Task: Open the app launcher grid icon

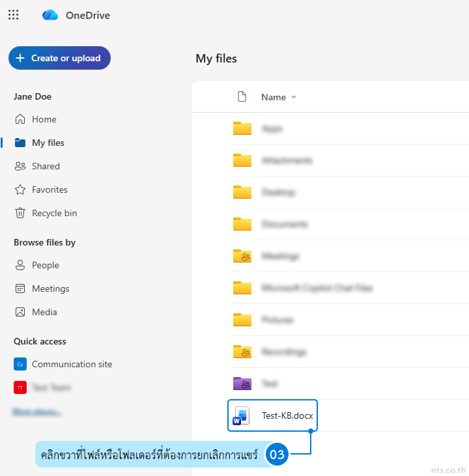Action: 14,14
